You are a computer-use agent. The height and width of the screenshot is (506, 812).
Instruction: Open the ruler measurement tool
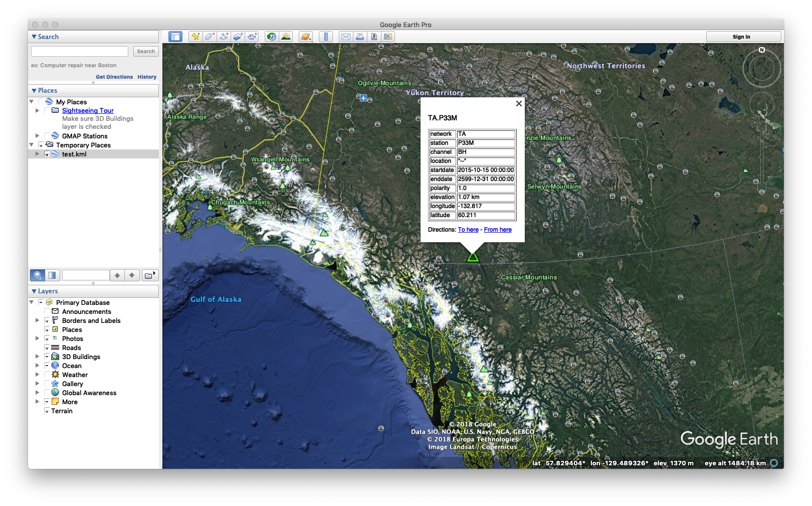(326, 37)
